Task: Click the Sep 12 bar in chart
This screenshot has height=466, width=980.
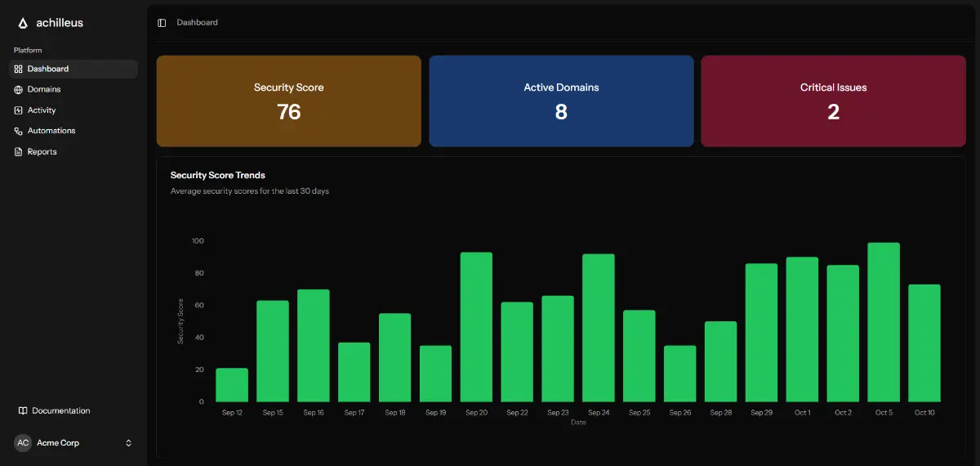Action: 232,385
